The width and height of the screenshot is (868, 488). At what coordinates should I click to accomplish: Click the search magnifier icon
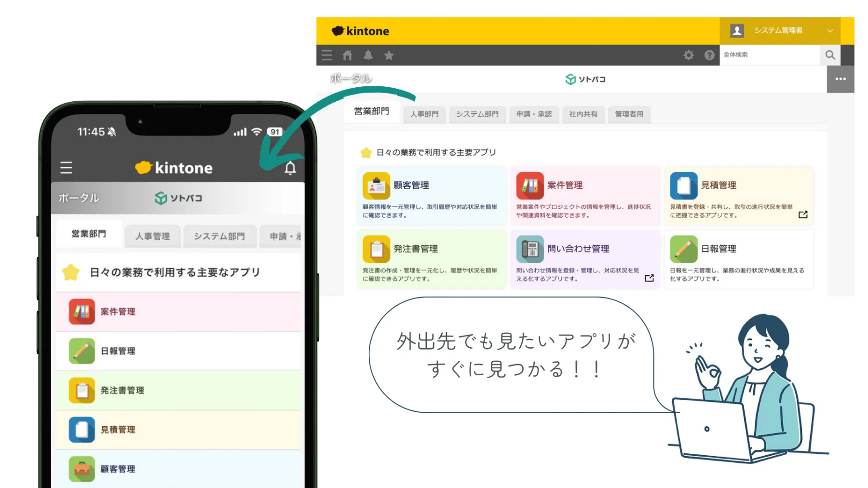(x=830, y=55)
